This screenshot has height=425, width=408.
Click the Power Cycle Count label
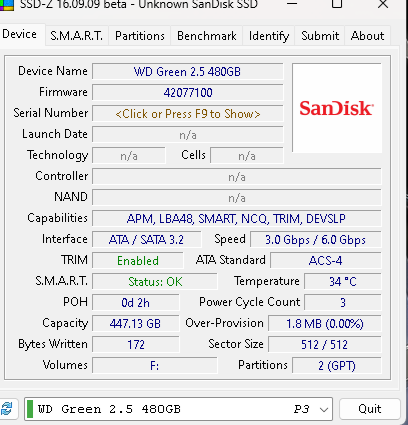[249, 302]
